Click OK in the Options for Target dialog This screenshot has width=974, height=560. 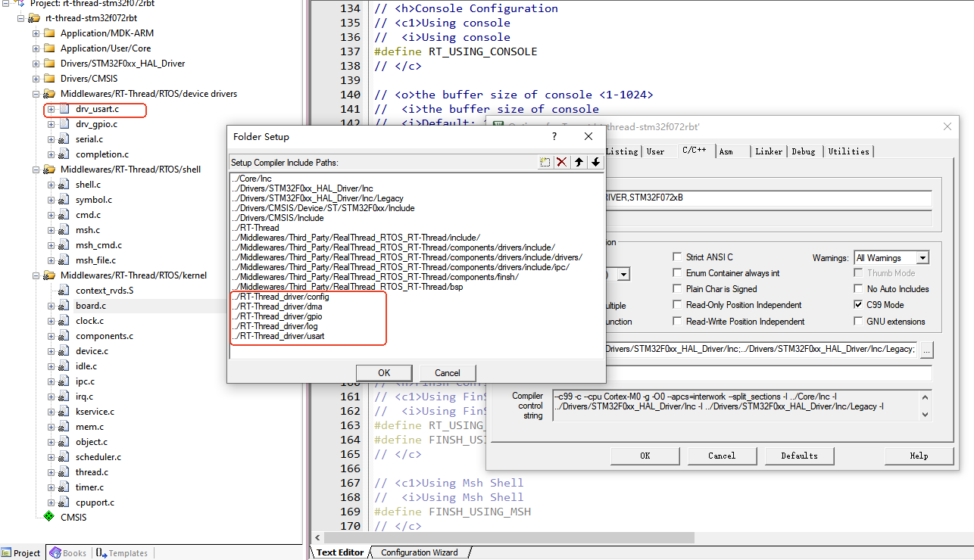point(645,456)
